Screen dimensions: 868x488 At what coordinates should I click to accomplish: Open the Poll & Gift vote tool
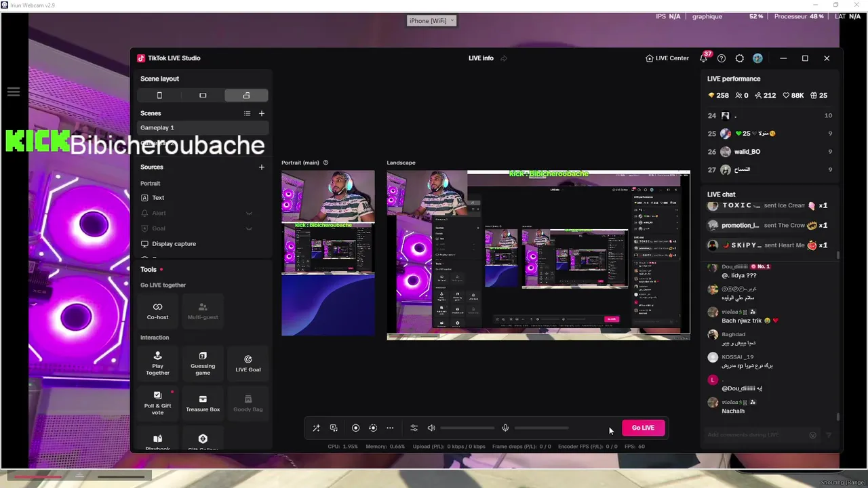click(157, 403)
